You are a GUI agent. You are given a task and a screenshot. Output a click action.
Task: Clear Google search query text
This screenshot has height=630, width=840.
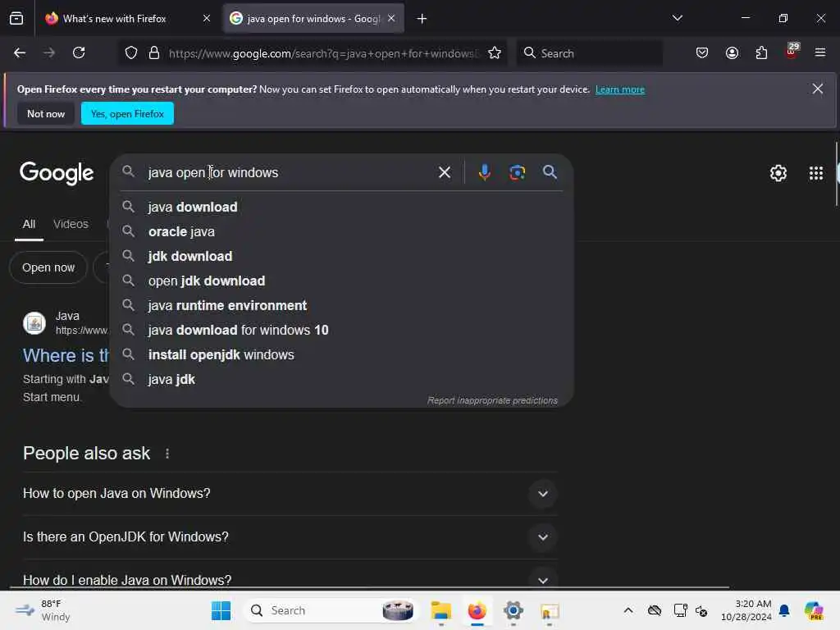(444, 172)
